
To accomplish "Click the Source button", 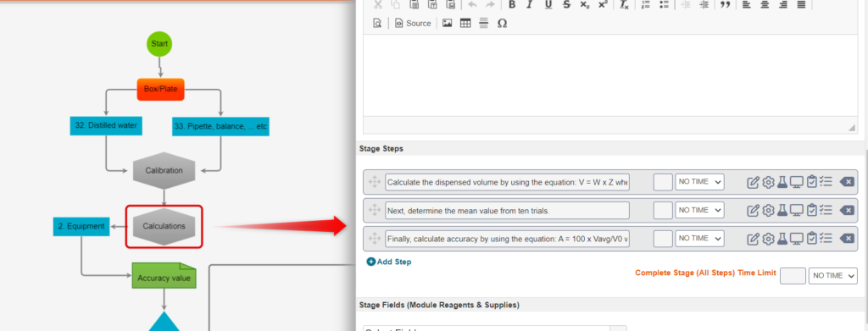I will pos(413,23).
